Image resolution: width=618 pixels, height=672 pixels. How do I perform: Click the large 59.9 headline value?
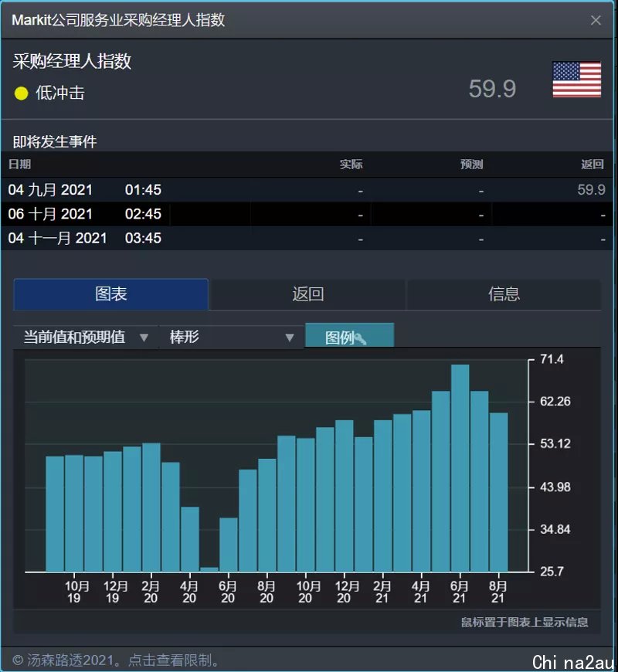click(x=492, y=89)
